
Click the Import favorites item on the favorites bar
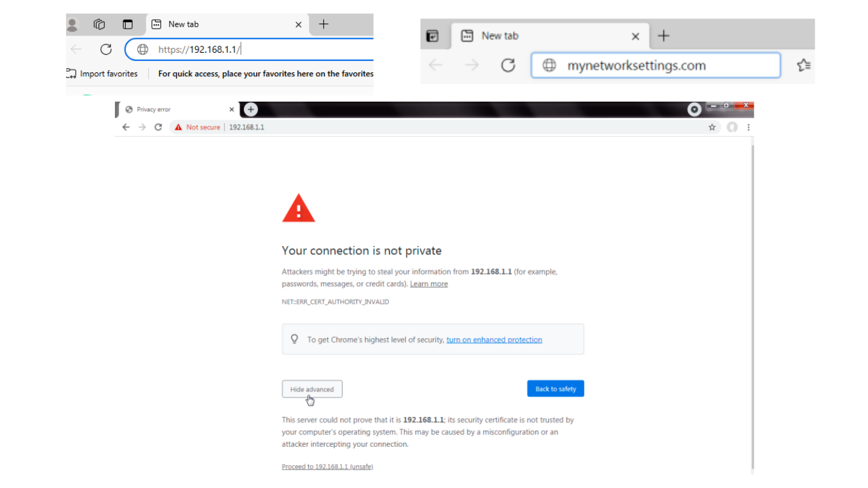click(x=102, y=74)
